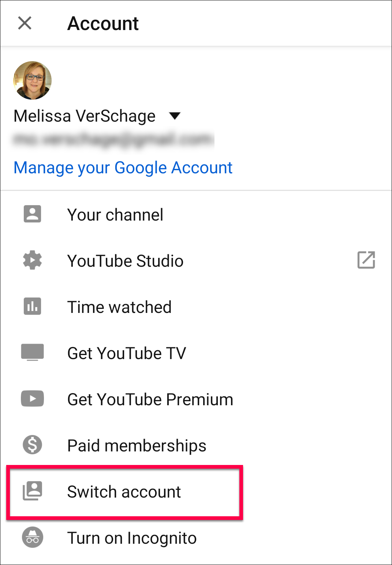
Task: Turn on Incognito mode
Action: pos(196,538)
